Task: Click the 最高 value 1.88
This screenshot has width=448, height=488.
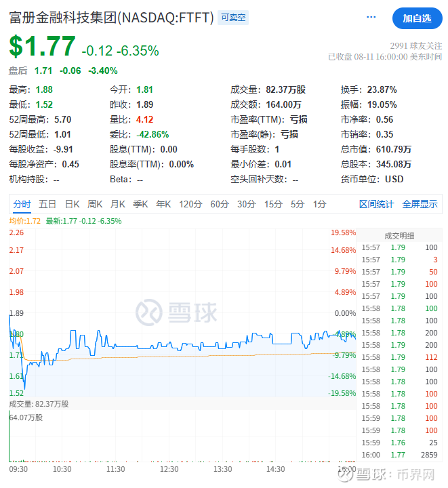Action: pyautogui.click(x=44, y=89)
